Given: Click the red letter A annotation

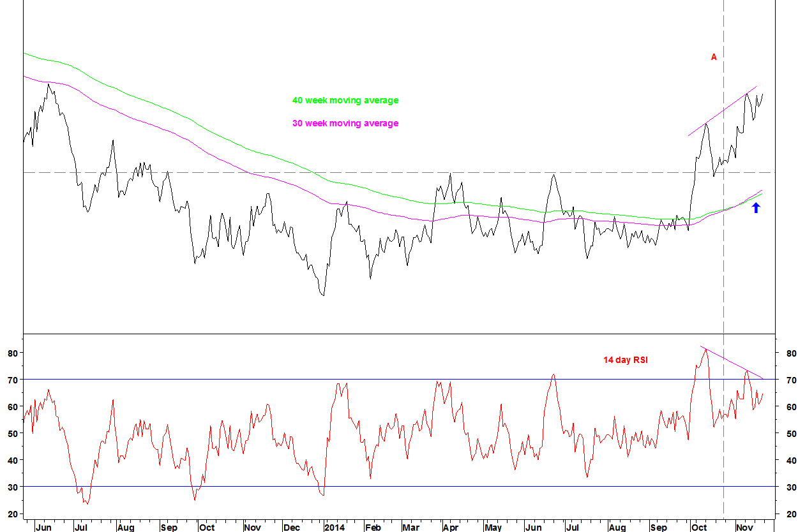Looking at the screenshot, I should coord(714,57).
